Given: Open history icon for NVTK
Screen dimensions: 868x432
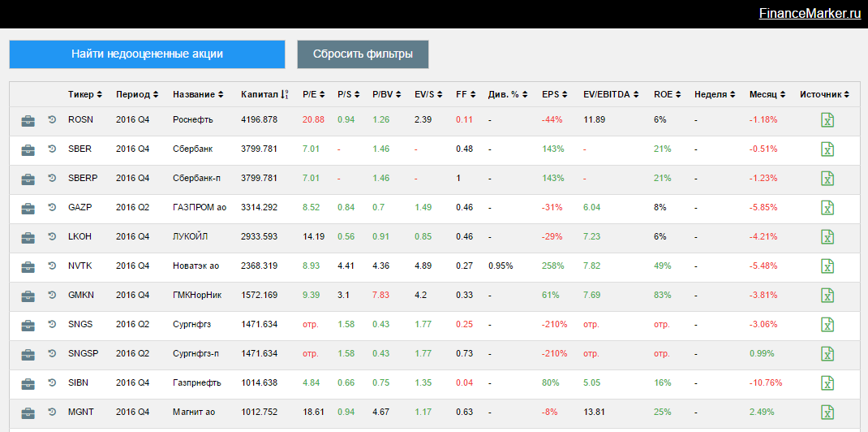Looking at the screenshot, I should tap(52, 266).
